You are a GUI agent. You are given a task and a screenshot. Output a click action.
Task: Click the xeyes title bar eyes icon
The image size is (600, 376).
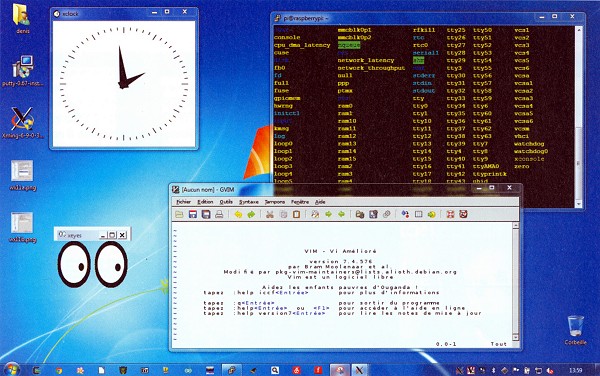(62, 234)
